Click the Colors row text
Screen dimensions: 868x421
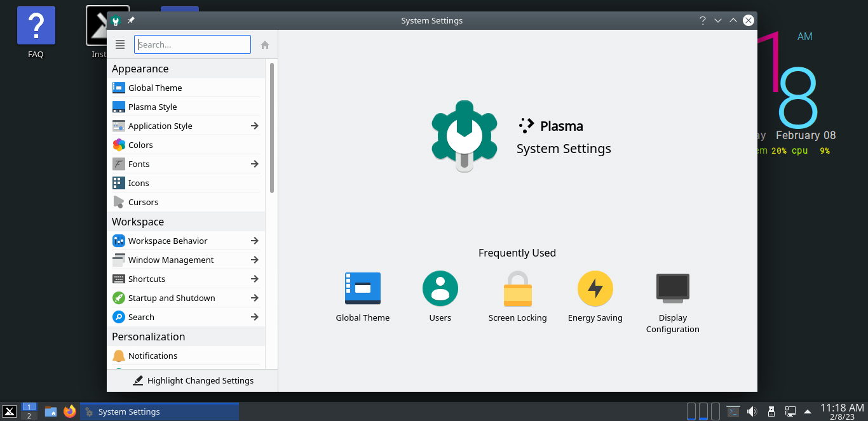[140, 145]
